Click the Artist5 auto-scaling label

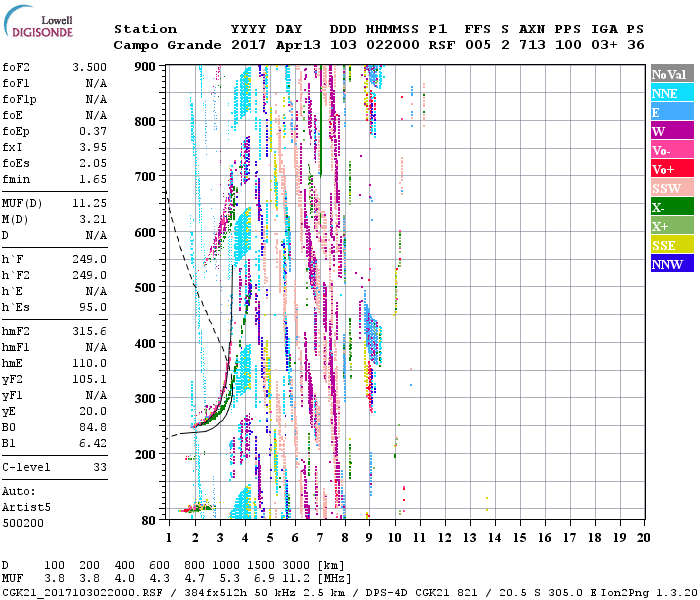[x=27, y=508]
